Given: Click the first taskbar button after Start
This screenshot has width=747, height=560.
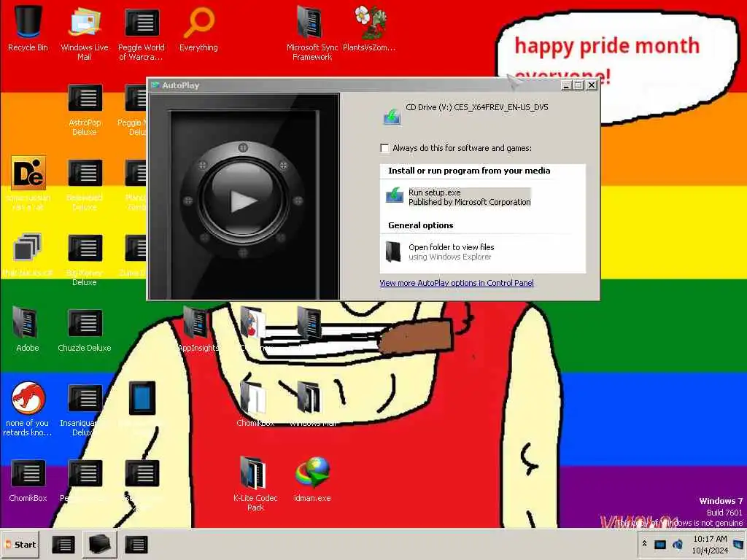Looking at the screenshot, I should (x=63, y=544).
